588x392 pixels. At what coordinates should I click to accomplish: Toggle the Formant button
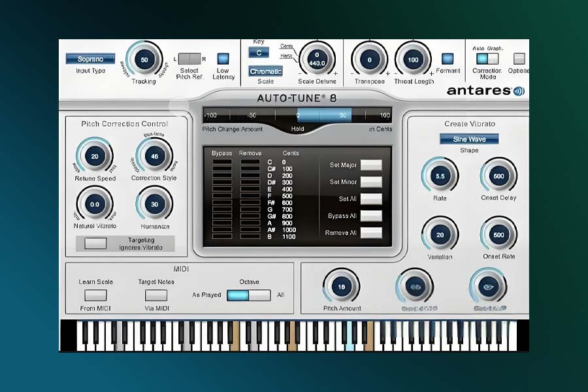tap(448, 59)
